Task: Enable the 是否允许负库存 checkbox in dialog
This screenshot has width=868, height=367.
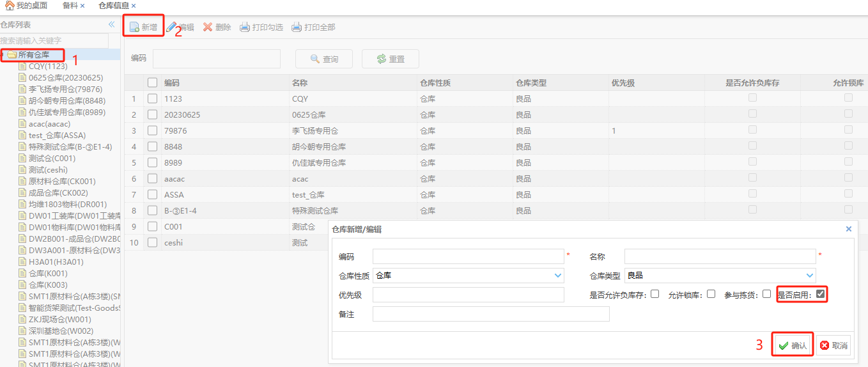Action: [655, 294]
